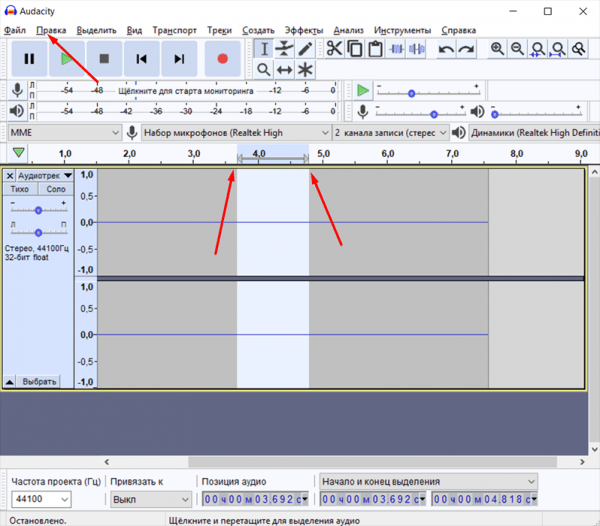Open the Анализ menu
Viewport: 600px width, 526px height.
[x=348, y=30]
